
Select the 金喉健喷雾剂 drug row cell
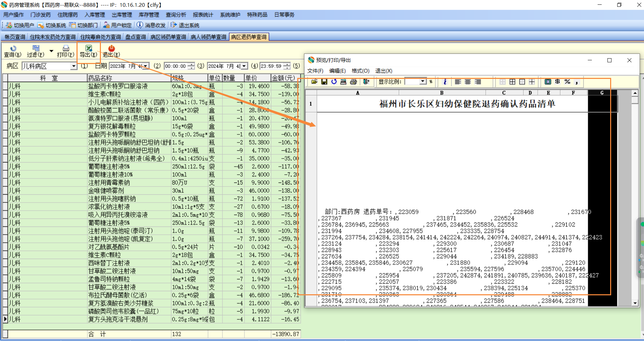(x=129, y=191)
